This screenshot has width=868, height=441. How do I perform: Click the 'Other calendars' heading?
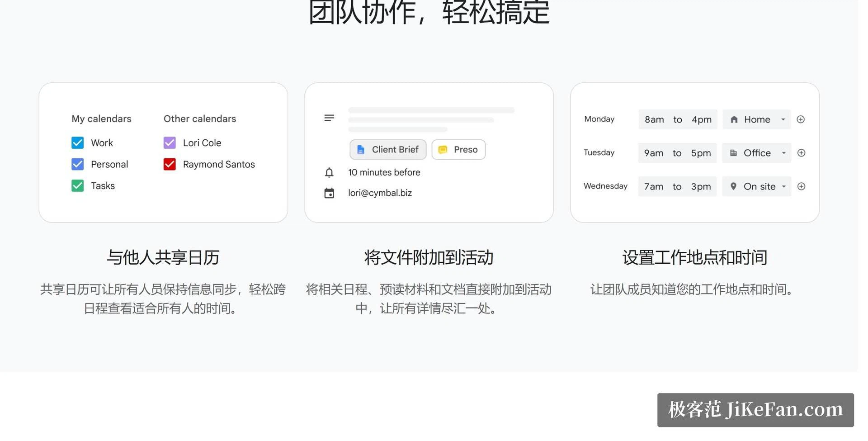(x=200, y=119)
